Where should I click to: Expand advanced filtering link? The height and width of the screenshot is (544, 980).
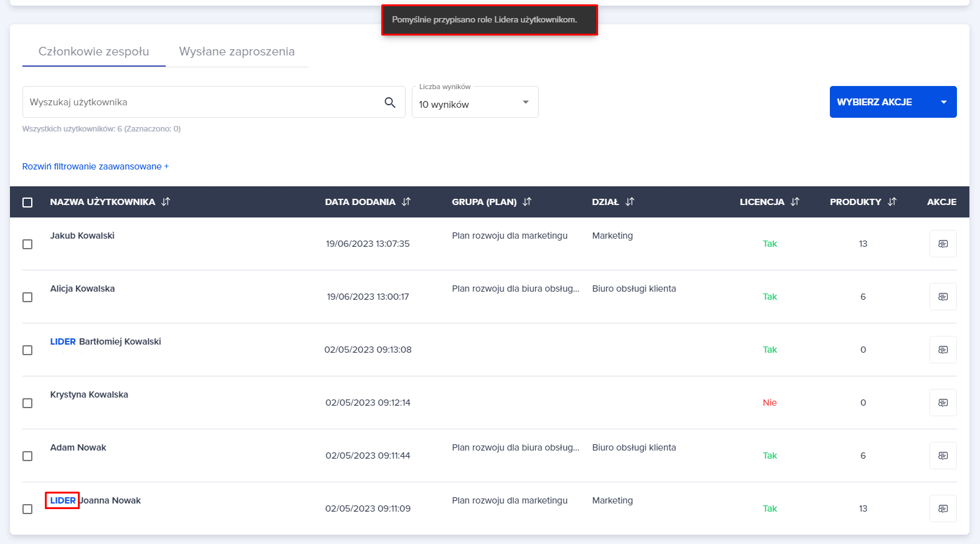95,166
